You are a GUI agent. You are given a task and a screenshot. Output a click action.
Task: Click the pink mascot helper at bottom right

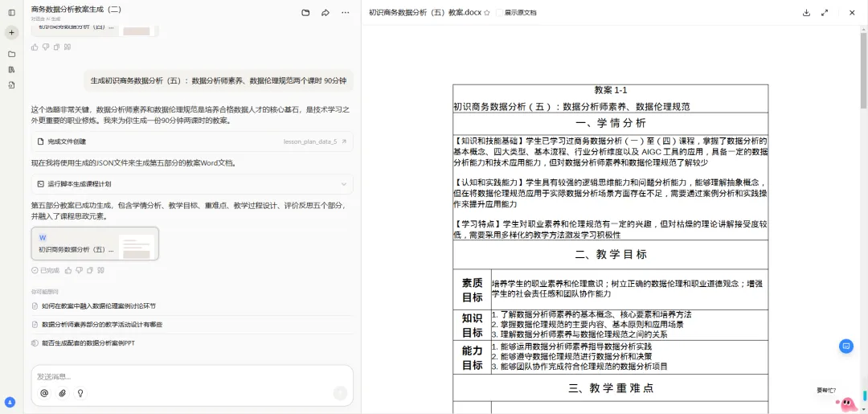click(850, 404)
